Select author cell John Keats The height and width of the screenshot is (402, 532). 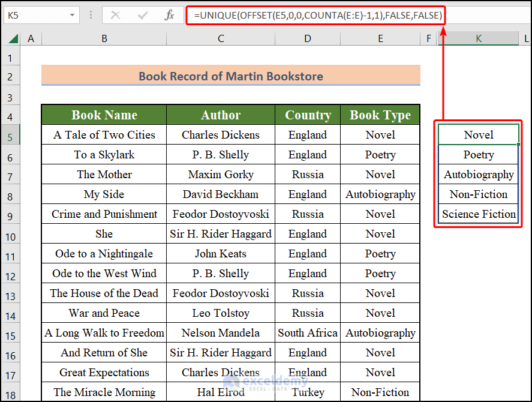coord(221,254)
